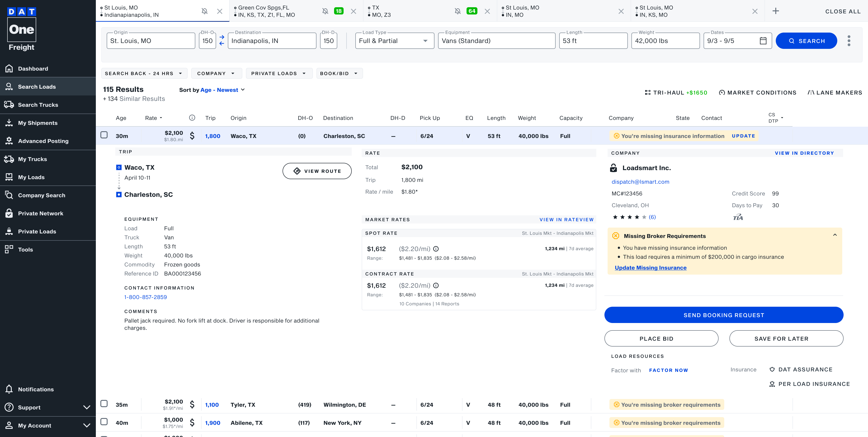Click the plus icon to add search tab
Viewport: 868px width, 437px height.
pyautogui.click(x=776, y=11)
